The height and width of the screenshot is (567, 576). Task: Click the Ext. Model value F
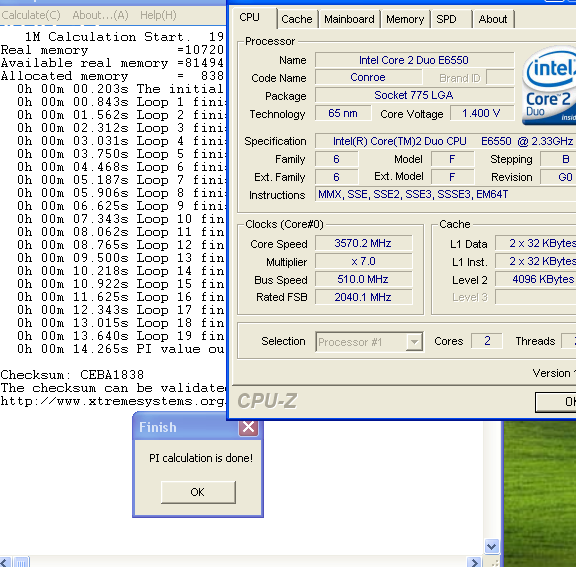coord(452,177)
